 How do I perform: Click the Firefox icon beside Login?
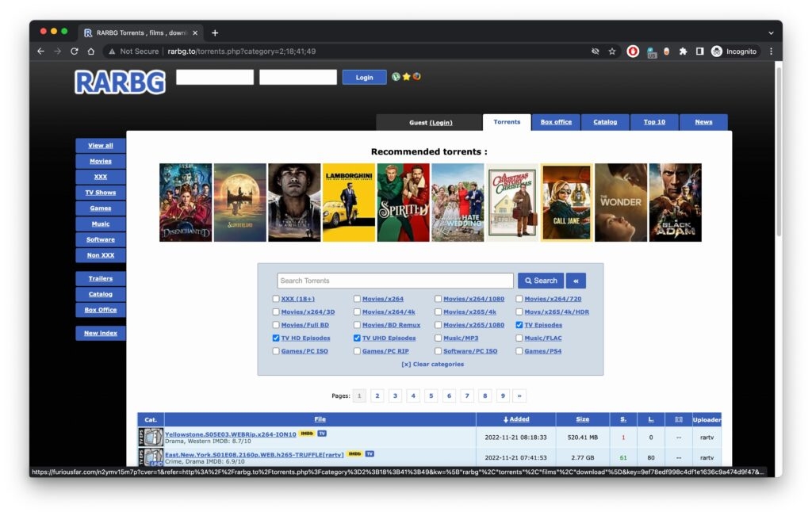point(416,77)
